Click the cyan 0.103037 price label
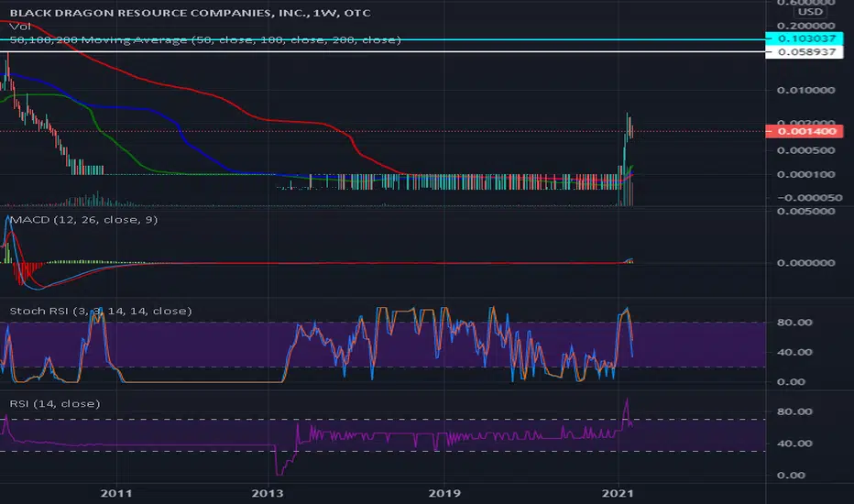Viewport: 854px width, 504px height. point(804,38)
